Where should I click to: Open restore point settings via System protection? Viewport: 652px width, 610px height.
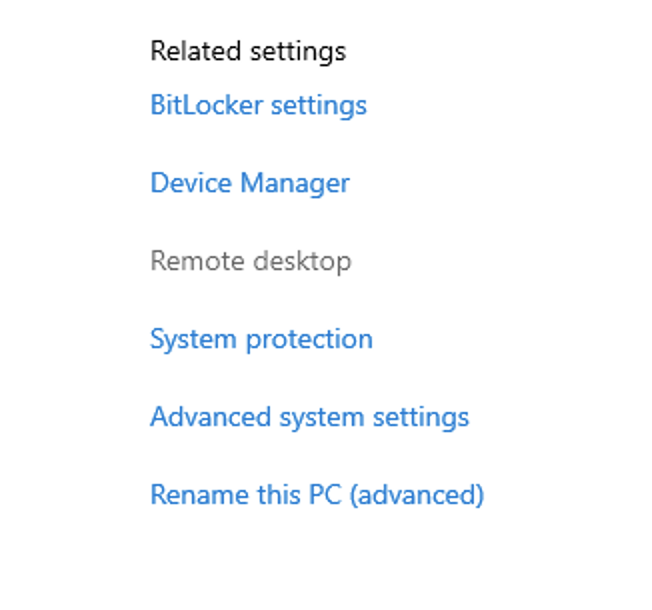[x=261, y=340]
